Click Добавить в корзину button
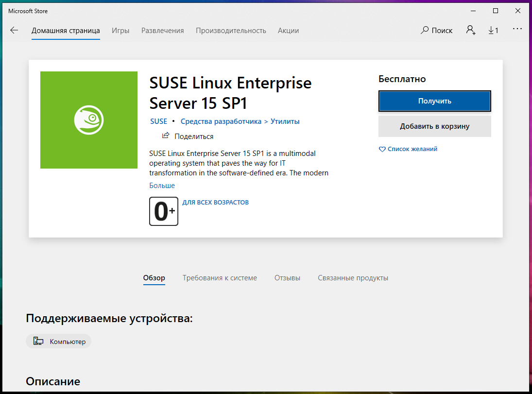The image size is (532, 394). point(434,126)
